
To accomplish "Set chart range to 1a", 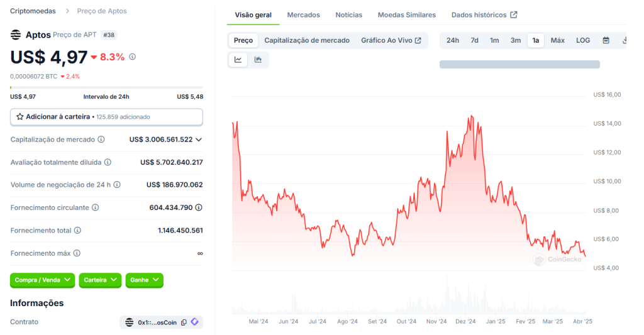I will [x=536, y=40].
